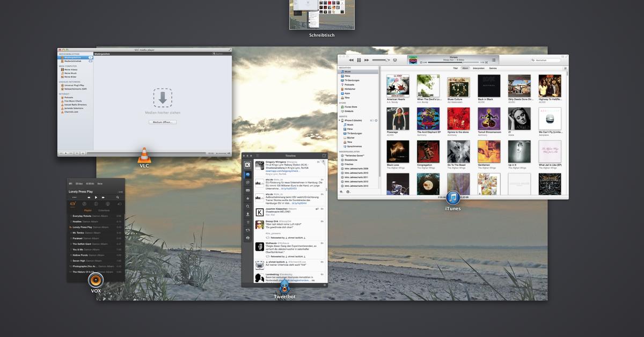
Task: Click Medium öffnen button in VLC
Action: pyautogui.click(x=162, y=122)
